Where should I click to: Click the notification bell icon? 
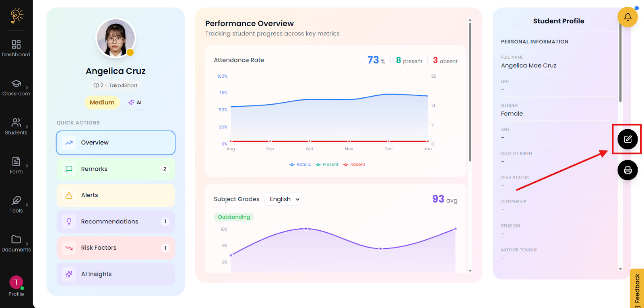click(x=627, y=17)
